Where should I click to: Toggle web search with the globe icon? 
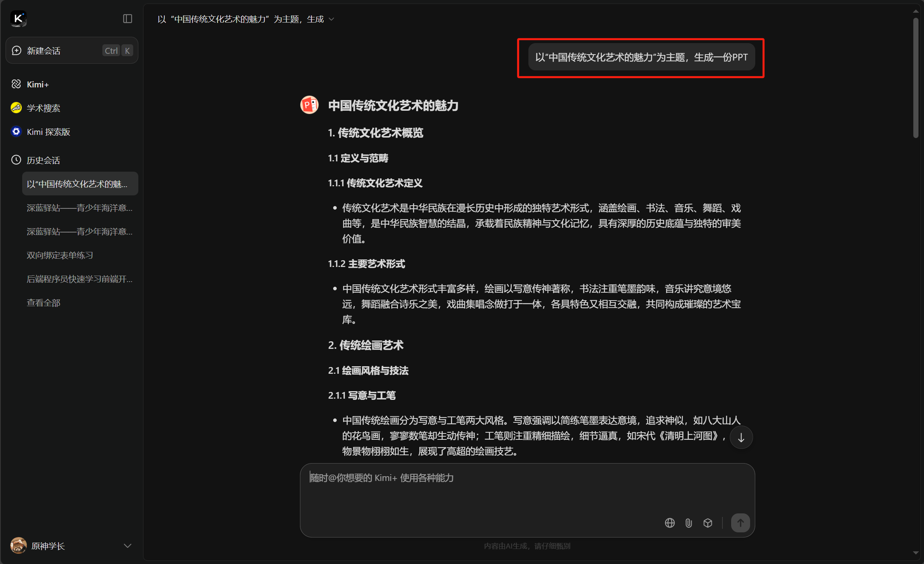coord(670,523)
